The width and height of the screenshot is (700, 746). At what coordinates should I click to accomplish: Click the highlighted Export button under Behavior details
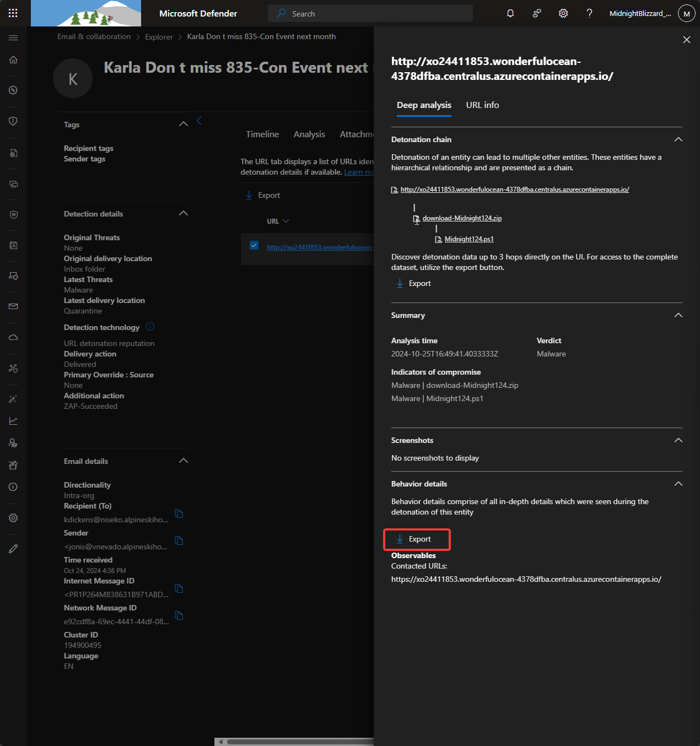[x=417, y=539]
